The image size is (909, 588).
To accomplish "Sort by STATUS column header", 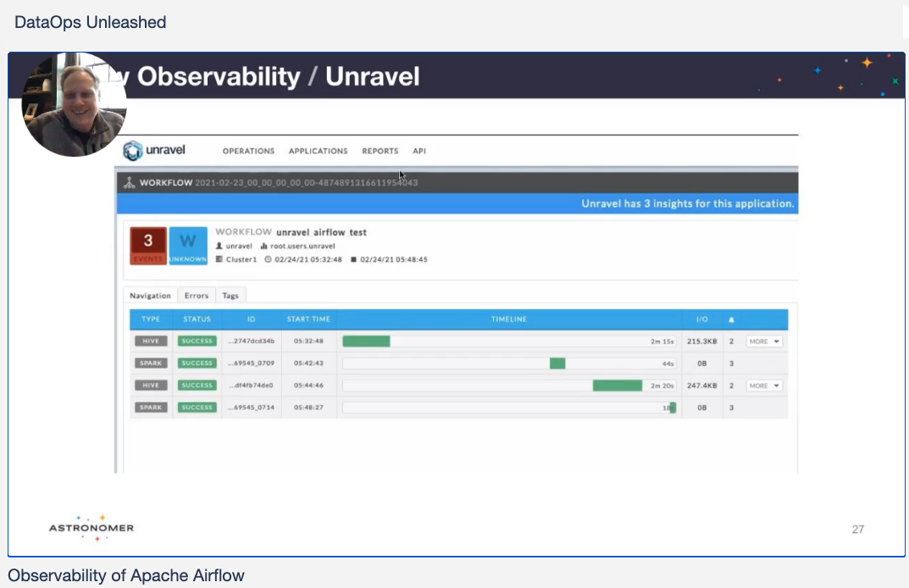I will 197,319.
